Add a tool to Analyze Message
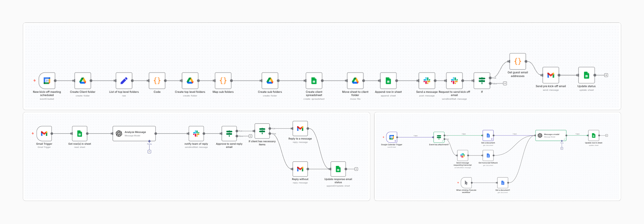644x224 pixels. 149,152
